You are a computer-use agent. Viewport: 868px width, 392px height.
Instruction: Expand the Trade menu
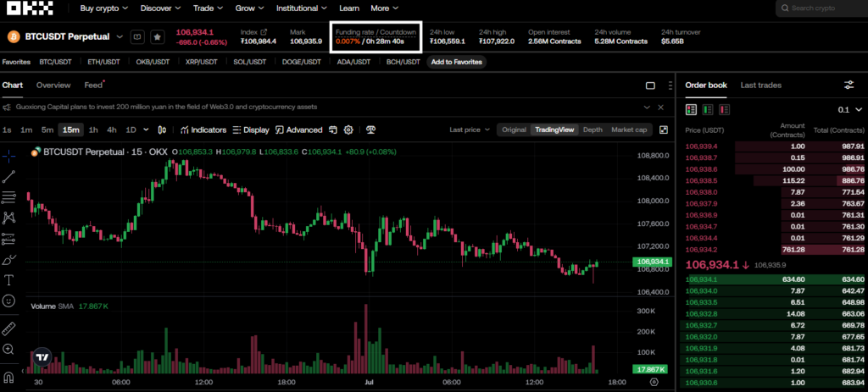(x=209, y=8)
